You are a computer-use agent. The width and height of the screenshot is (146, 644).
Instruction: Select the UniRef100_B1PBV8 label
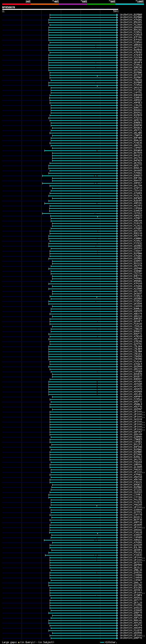pyautogui.click(x=131, y=50)
